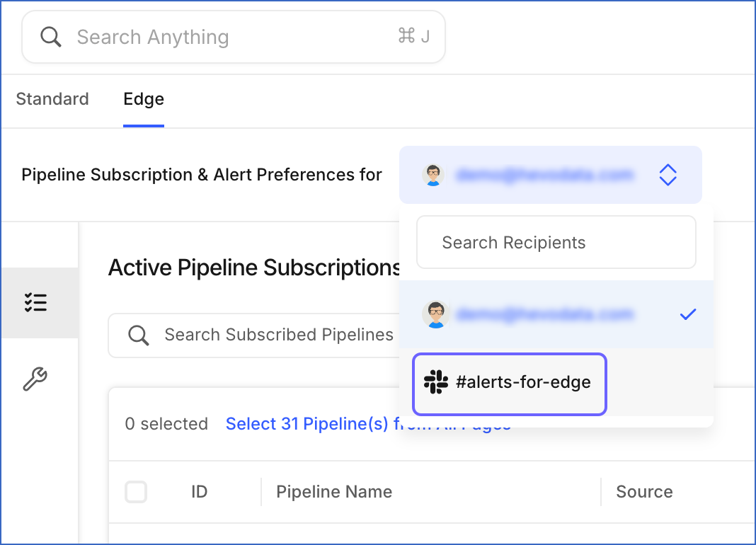Click the magnifier in Search Subscribed Pipelines
Image resolution: width=756 pixels, height=545 pixels.
(139, 335)
